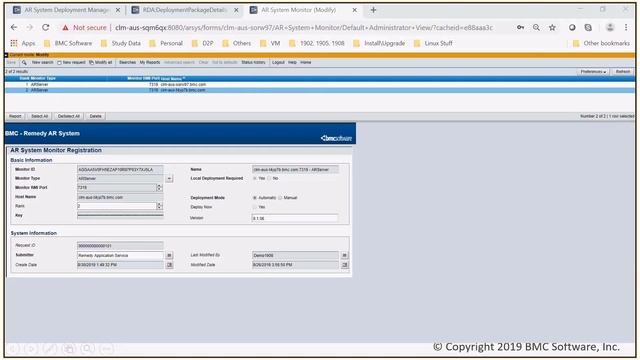
Task: Select first ARServer result row
Action: click(320, 84)
